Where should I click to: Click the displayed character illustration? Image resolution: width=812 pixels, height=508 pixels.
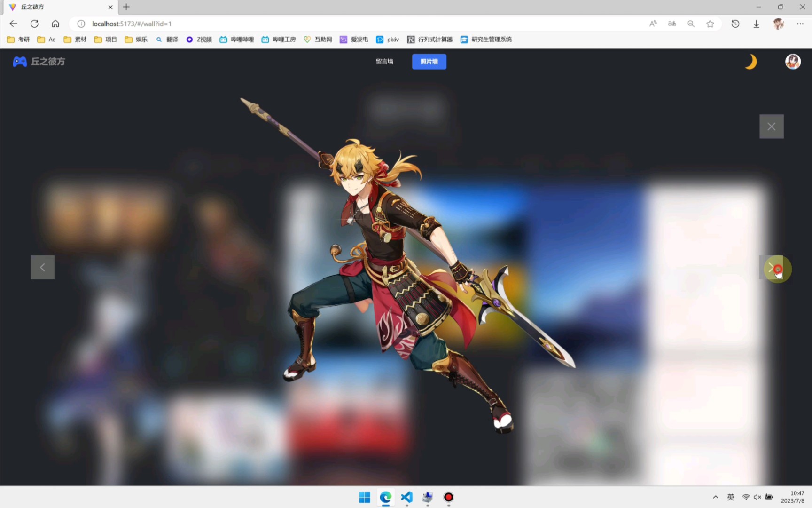(407, 266)
